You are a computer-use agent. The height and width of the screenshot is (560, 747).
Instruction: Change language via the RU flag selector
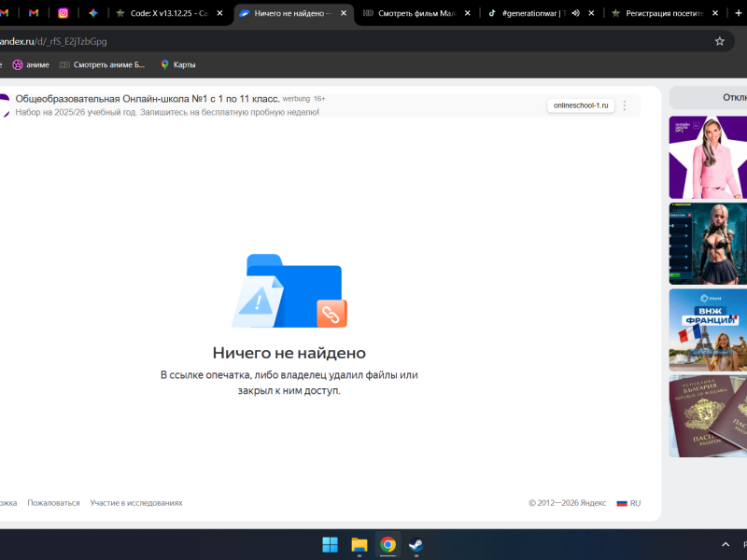click(628, 503)
